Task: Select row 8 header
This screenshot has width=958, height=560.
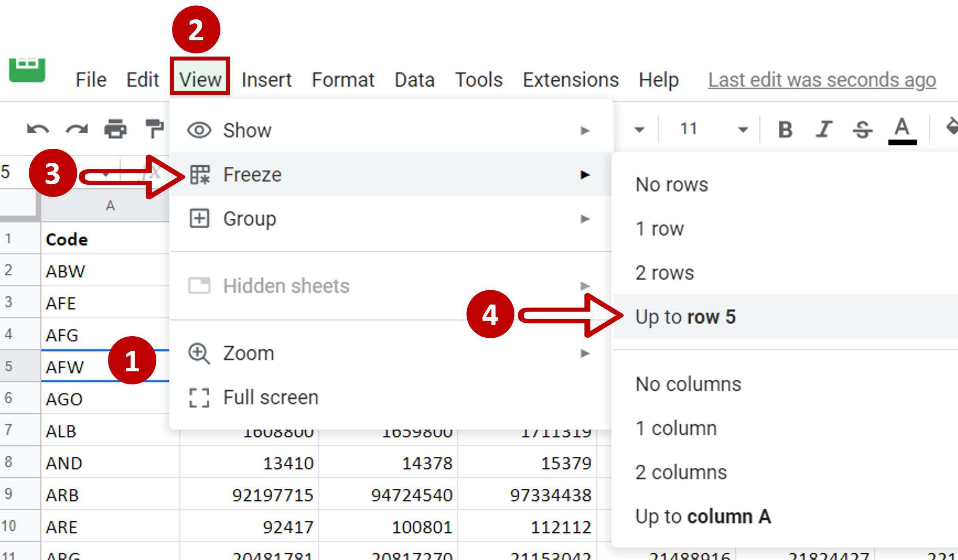Action: tap(20, 462)
